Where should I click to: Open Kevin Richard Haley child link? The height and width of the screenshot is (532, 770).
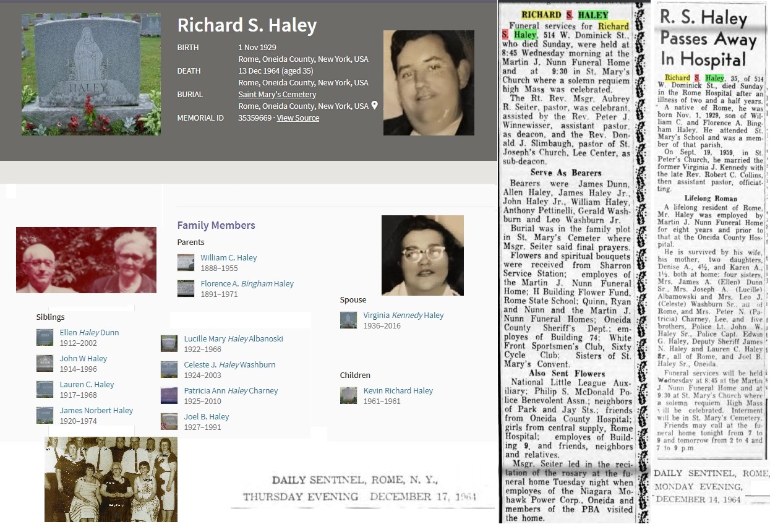tap(398, 391)
